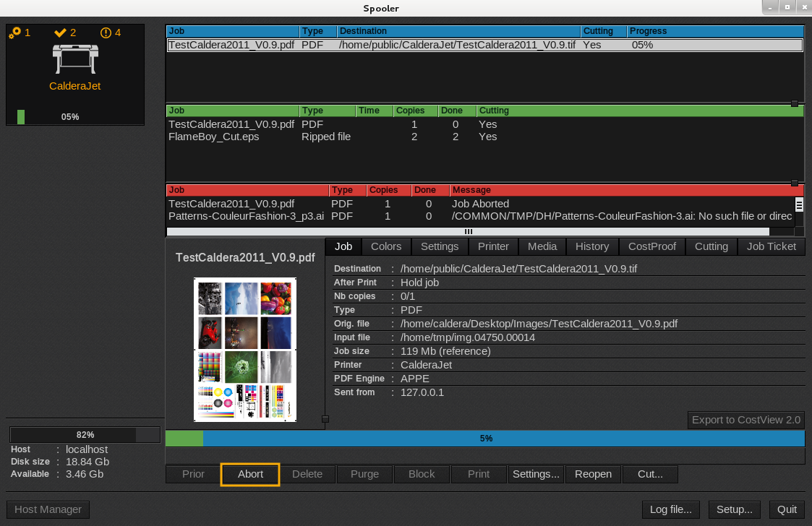Click the Reopen button
The height and width of the screenshot is (526, 812).
coord(593,474)
